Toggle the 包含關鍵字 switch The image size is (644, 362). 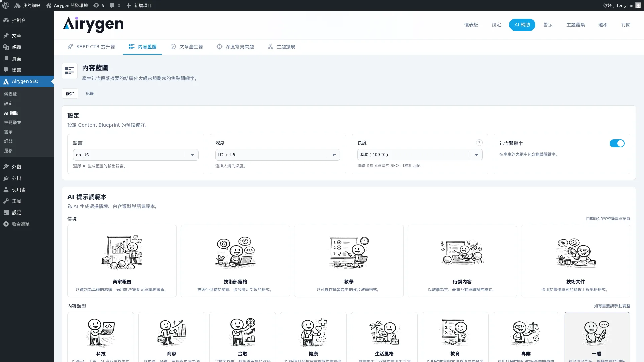click(617, 143)
